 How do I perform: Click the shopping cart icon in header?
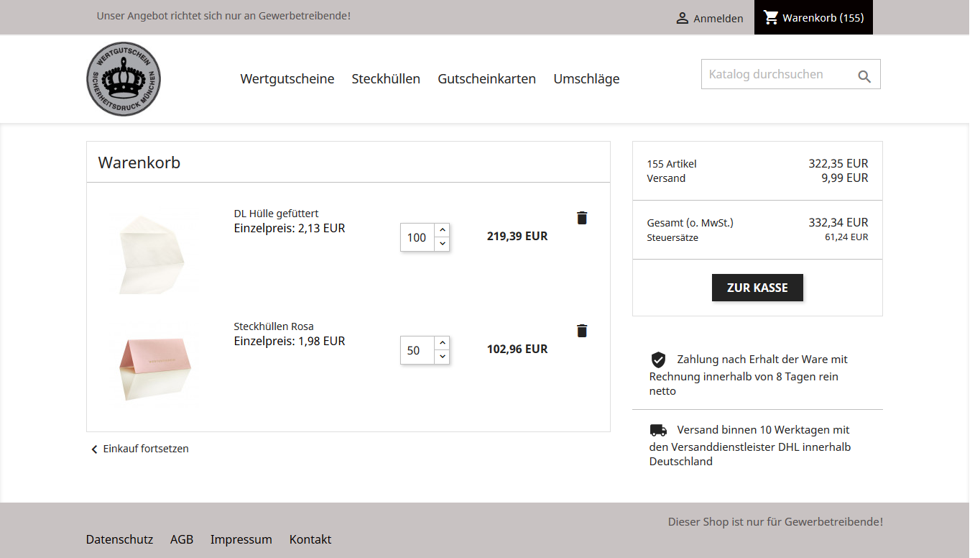pyautogui.click(x=771, y=17)
